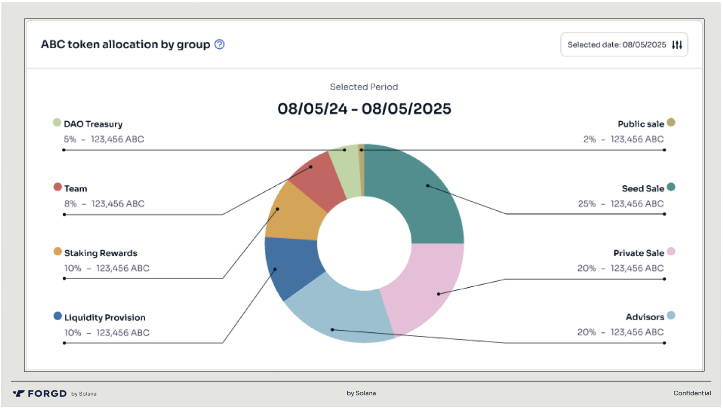Image resolution: width=723 pixels, height=408 pixels.
Task: Click the Private Sale pink legend dot
Action: (671, 252)
